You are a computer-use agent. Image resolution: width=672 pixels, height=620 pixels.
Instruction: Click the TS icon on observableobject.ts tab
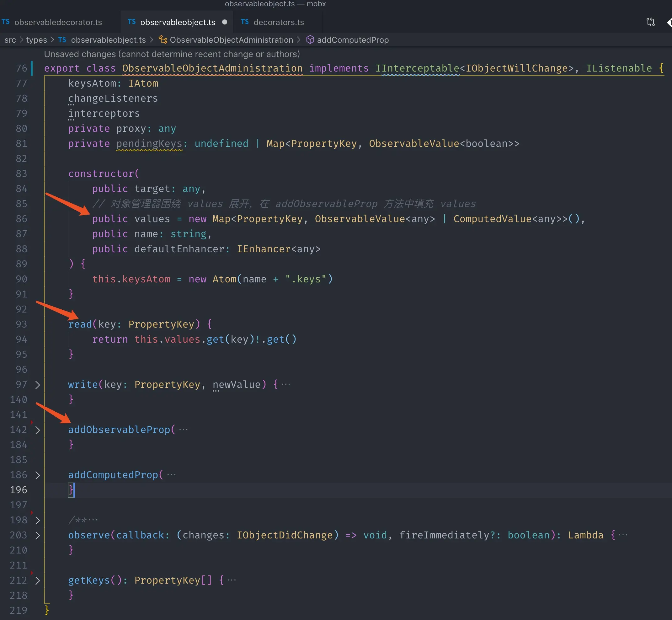(131, 22)
